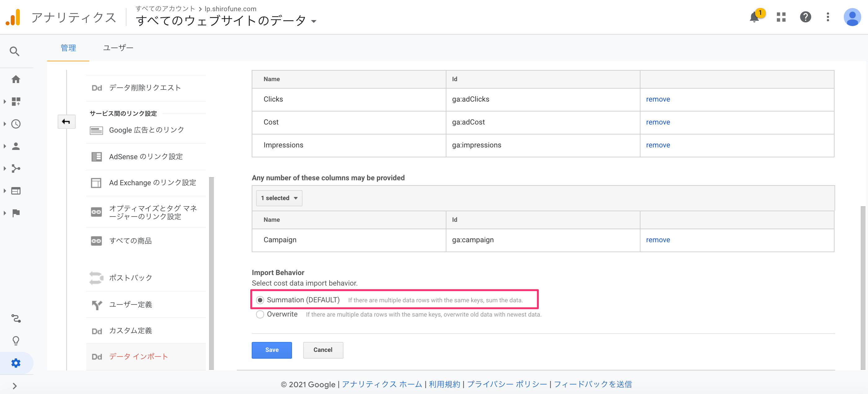Click the ユーザー定義 icon
The image size is (868, 394).
pos(97,305)
